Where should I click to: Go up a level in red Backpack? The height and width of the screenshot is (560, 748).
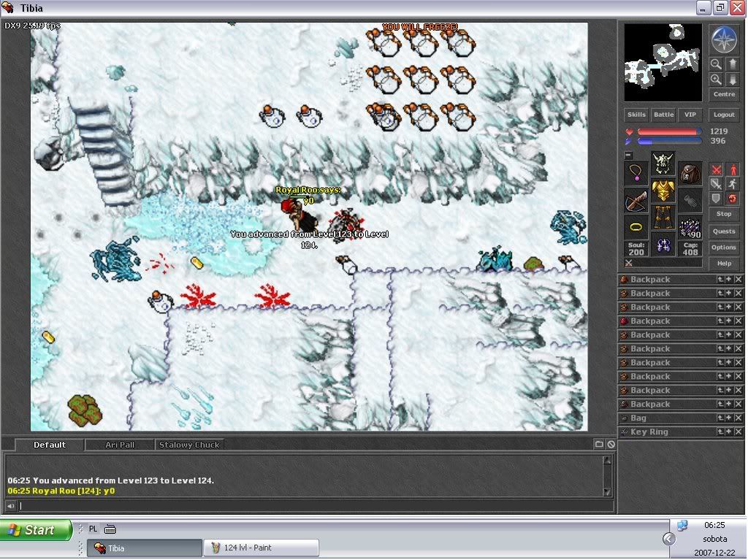(720, 321)
